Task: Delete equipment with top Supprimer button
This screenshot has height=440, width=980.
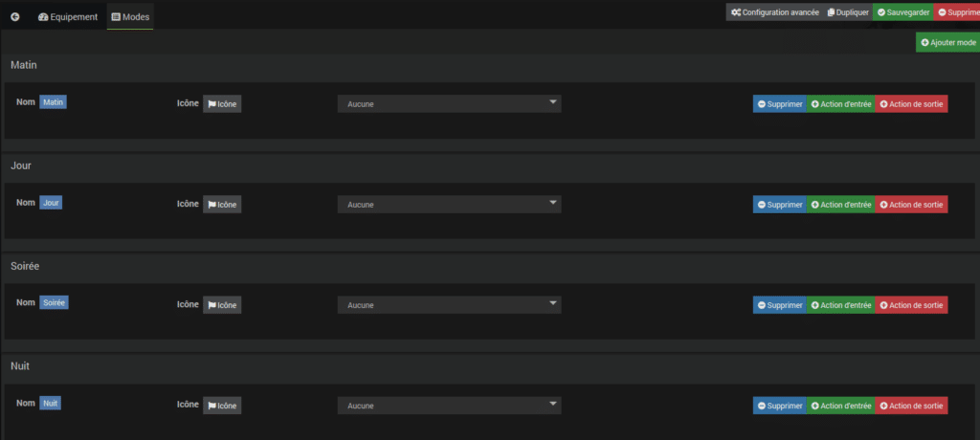Action: (x=957, y=12)
